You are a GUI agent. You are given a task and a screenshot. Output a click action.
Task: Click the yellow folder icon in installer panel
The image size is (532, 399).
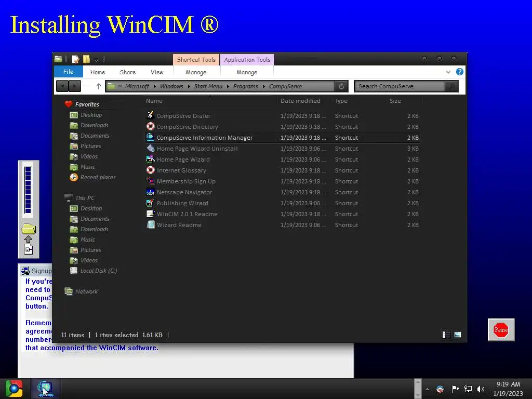[29, 229]
